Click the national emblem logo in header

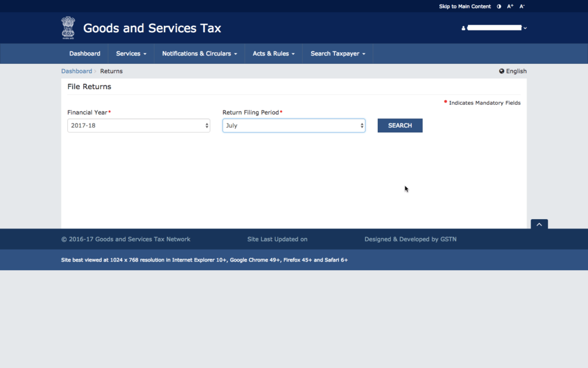68,27
